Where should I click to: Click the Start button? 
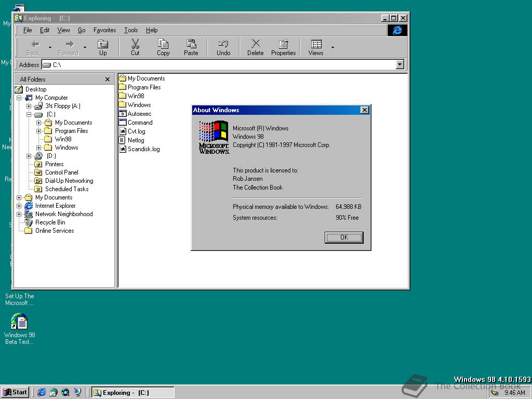click(x=15, y=392)
